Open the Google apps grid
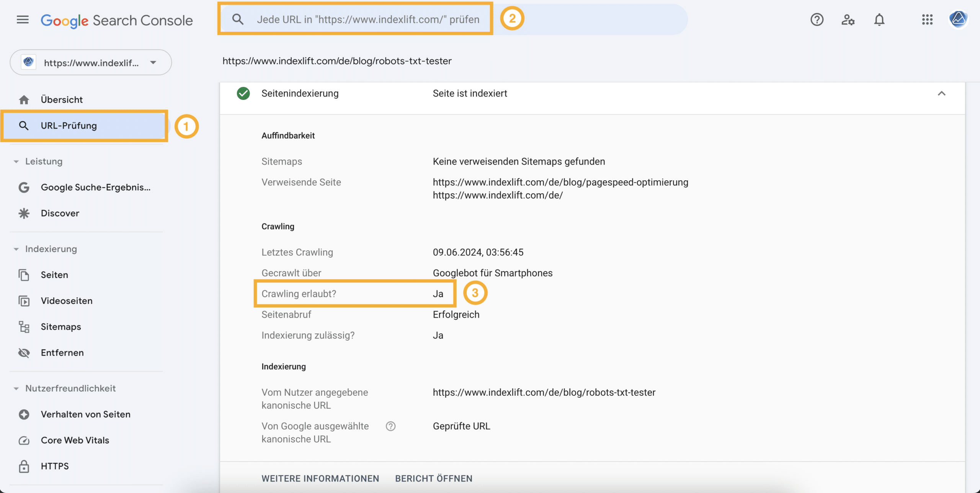Image resolution: width=980 pixels, height=493 pixels. click(927, 20)
